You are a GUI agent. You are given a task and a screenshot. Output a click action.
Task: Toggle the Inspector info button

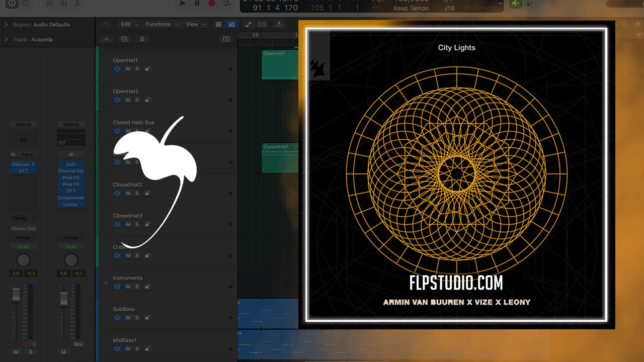coord(12,3)
